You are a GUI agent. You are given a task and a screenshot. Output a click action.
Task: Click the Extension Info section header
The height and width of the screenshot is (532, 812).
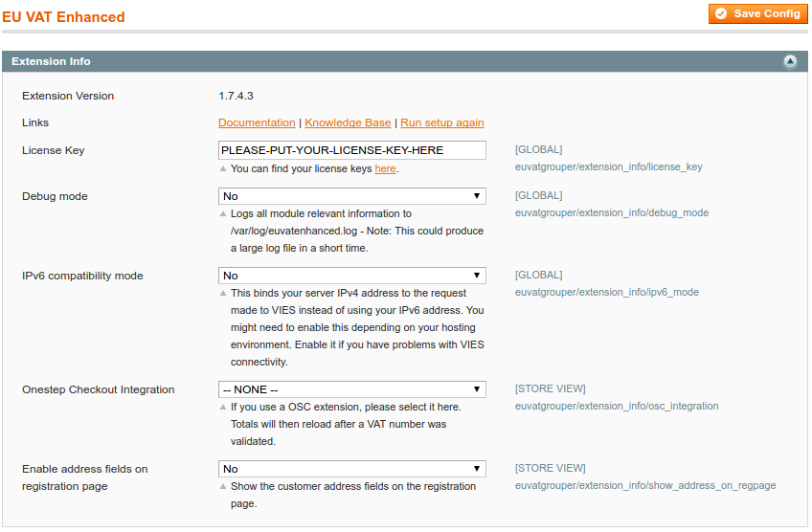pyautogui.click(x=405, y=61)
